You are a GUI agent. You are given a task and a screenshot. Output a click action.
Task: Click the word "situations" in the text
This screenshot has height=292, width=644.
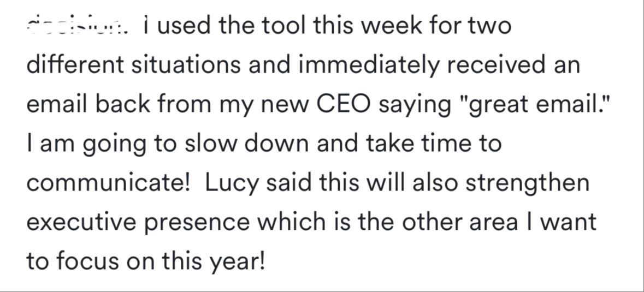(186, 65)
